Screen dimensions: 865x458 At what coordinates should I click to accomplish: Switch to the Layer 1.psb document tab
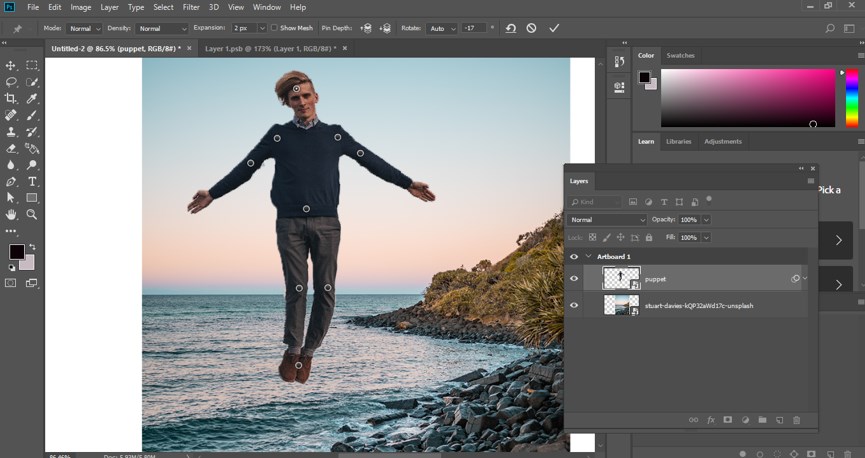point(269,47)
